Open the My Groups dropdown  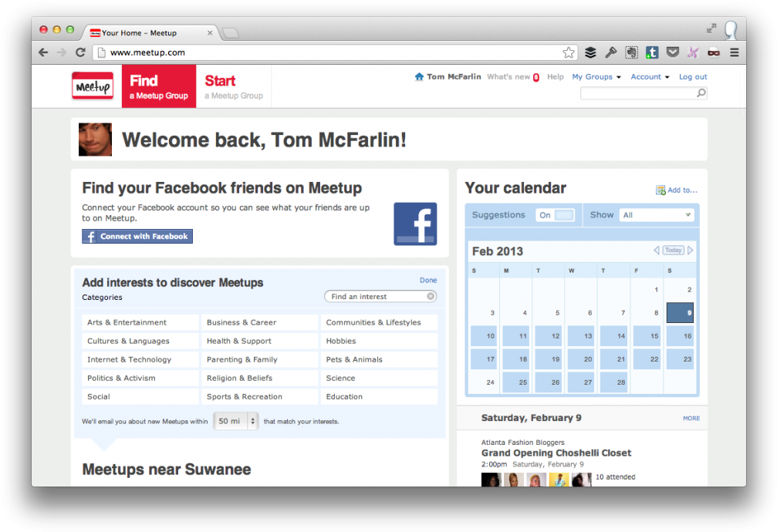596,77
